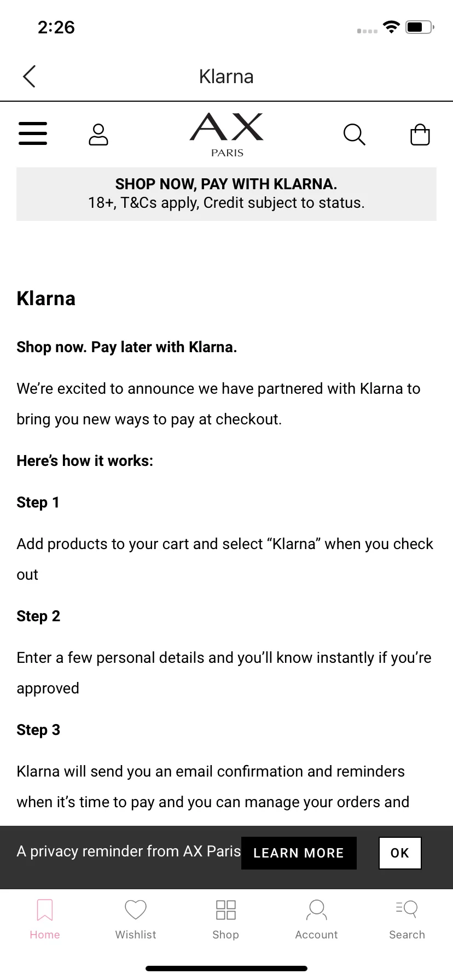The image size is (453, 980).
Task: Tap the Wi-Fi status icon
Action: tap(391, 27)
